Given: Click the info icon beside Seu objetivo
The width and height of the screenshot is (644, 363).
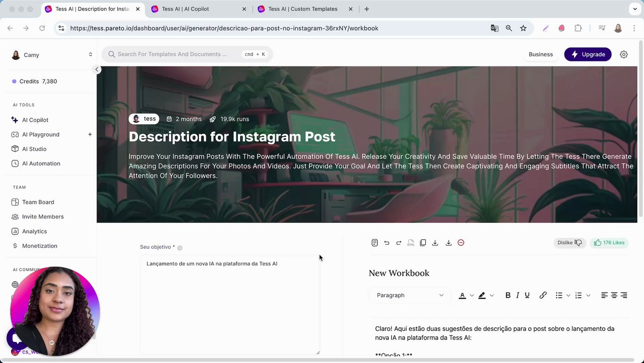Looking at the screenshot, I should [180, 247].
